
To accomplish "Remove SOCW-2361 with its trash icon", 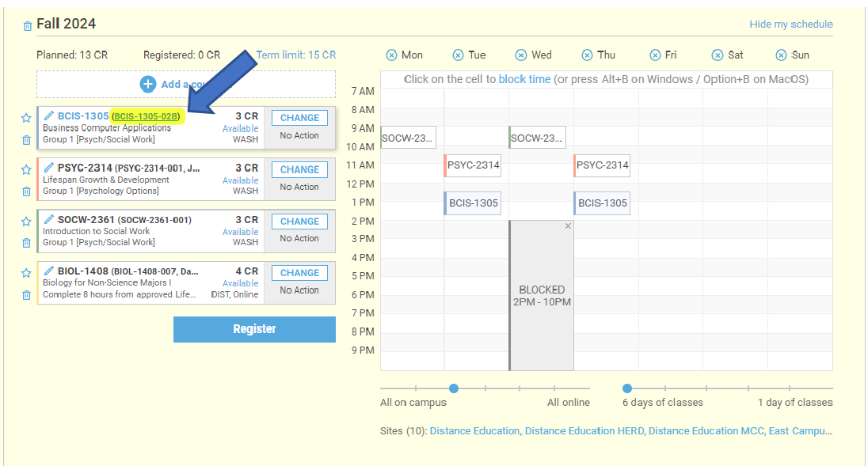I will 26,243.
